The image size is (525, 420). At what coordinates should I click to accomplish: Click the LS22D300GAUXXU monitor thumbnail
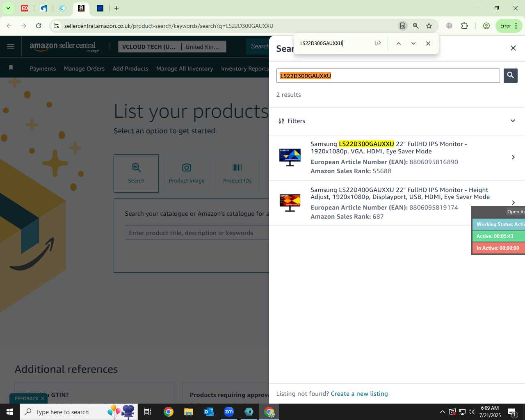tap(290, 157)
